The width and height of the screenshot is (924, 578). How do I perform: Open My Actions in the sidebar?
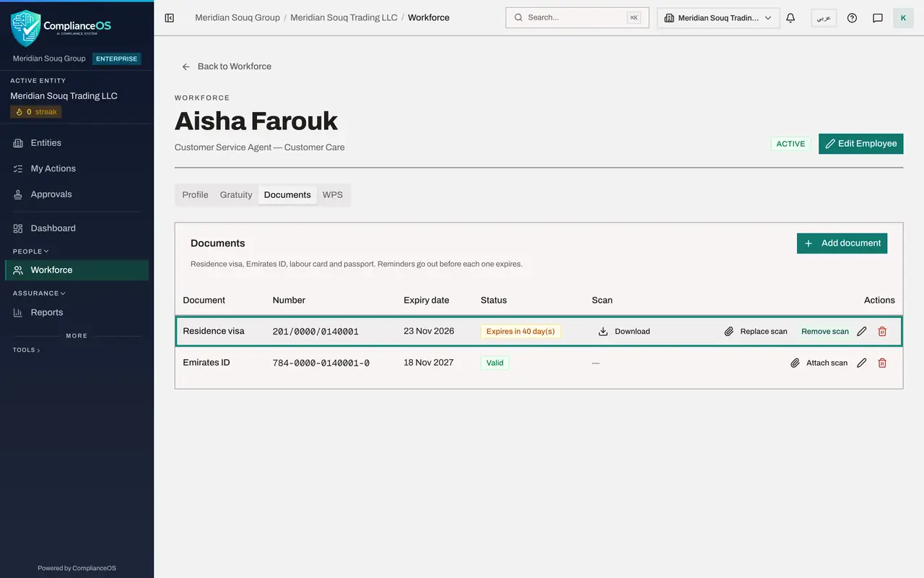[77, 168]
